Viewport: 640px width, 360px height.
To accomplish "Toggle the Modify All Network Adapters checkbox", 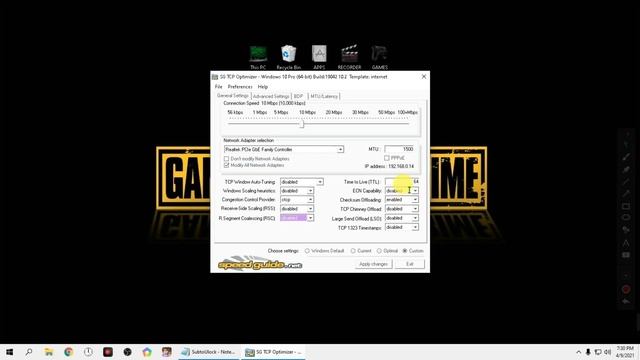I will coord(227,165).
